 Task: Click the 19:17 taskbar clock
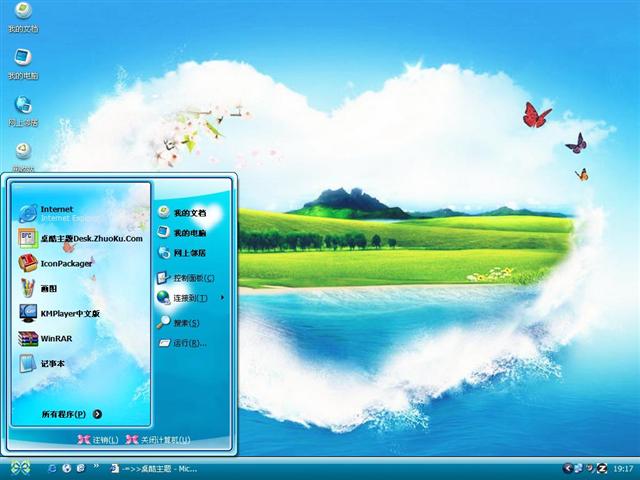tap(623, 469)
